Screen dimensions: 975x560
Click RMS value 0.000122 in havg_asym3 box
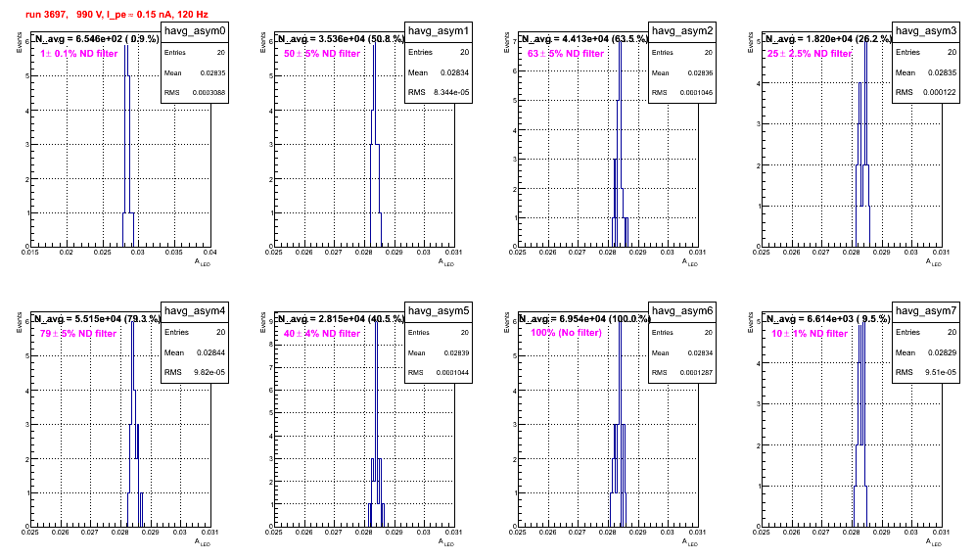click(x=940, y=93)
